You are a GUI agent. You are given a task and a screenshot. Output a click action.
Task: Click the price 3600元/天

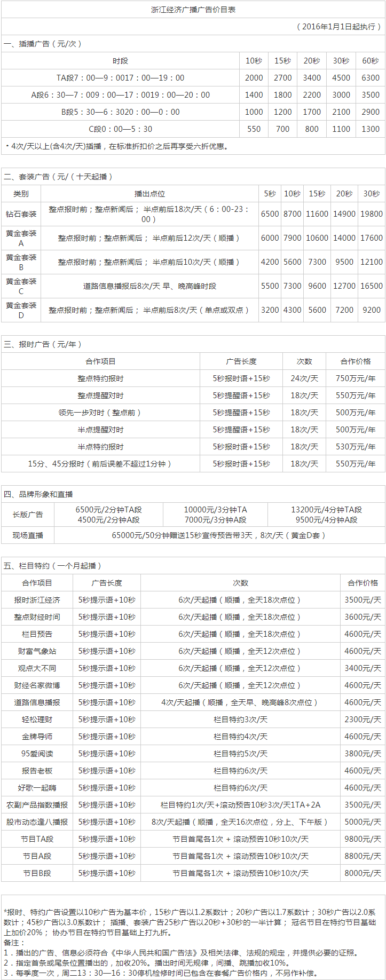pos(363,617)
